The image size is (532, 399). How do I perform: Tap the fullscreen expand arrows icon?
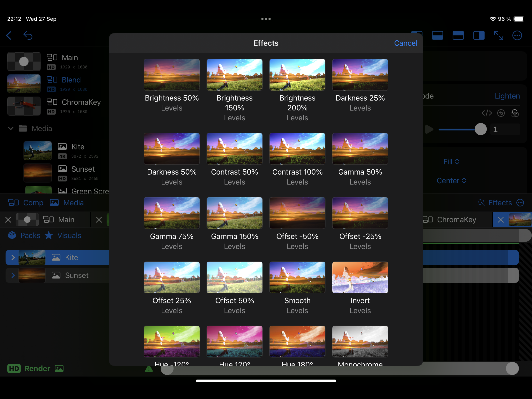[x=498, y=36]
